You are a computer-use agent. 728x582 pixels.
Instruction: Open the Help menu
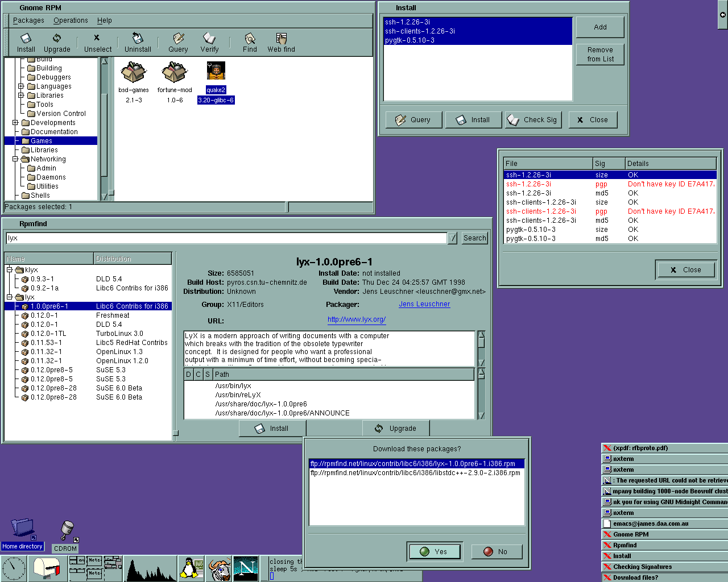105,20
